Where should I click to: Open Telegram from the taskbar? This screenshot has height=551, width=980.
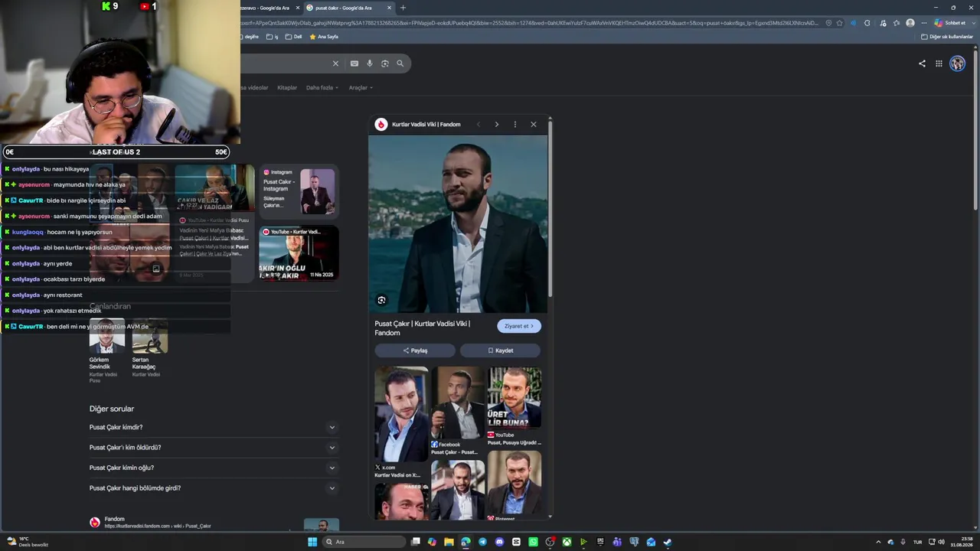click(x=482, y=542)
